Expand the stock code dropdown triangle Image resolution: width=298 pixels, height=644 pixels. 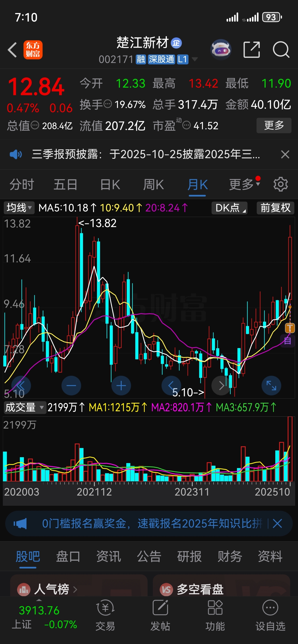195,59
